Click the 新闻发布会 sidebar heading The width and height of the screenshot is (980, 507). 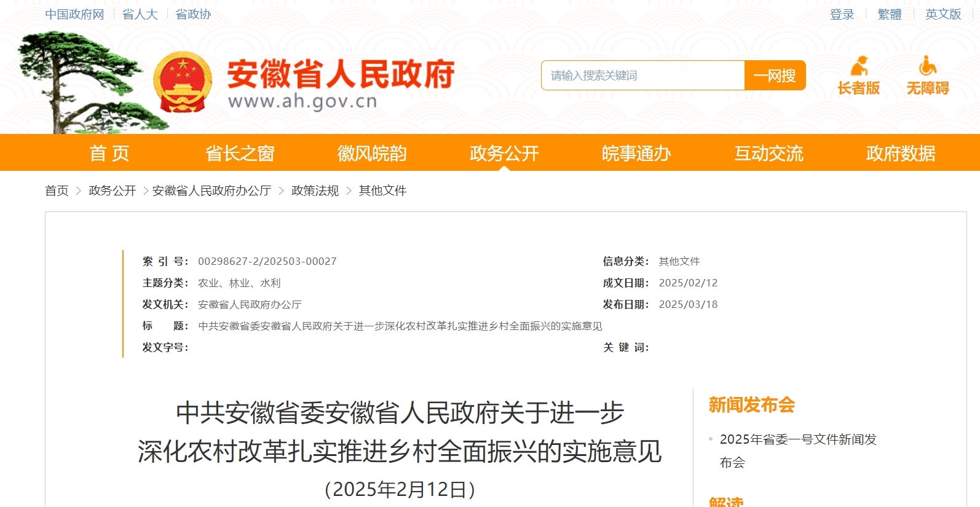pyautogui.click(x=751, y=404)
